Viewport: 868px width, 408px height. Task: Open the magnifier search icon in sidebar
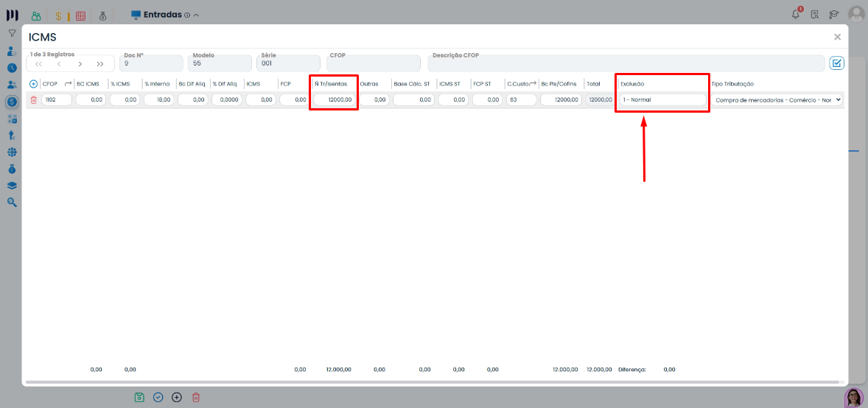pos(12,202)
